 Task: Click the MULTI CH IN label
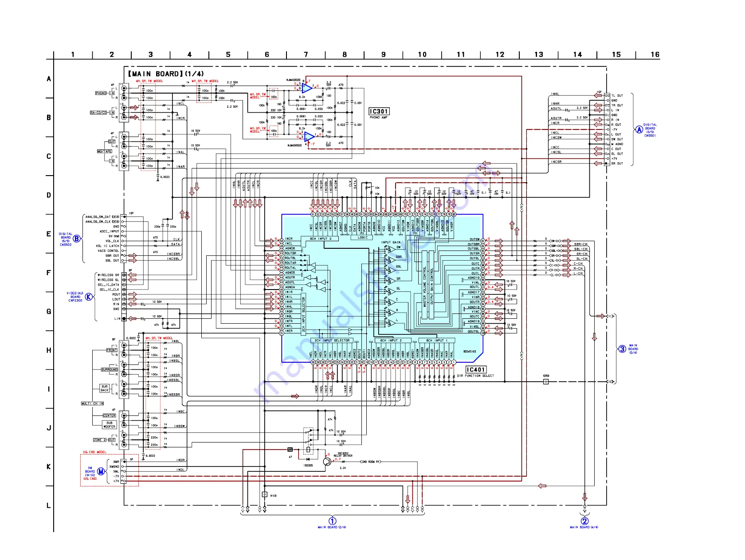click(x=92, y=403)
